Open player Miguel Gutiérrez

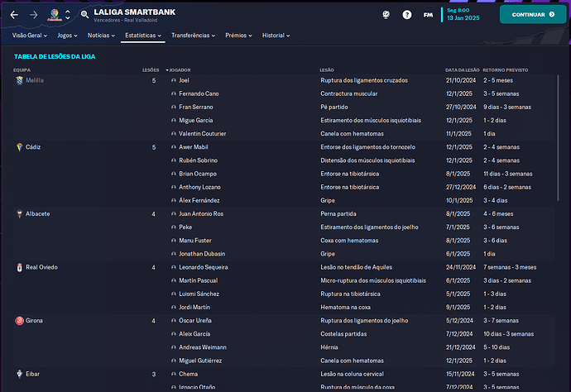200,361
